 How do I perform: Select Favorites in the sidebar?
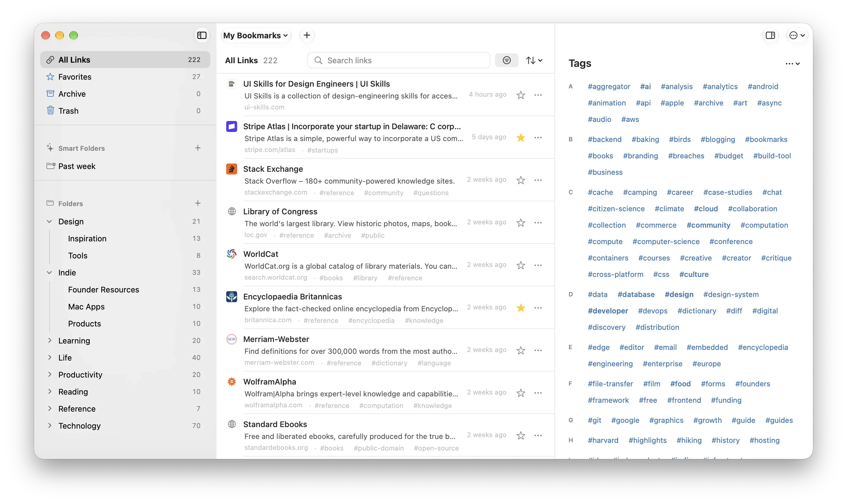pos(125,77)
